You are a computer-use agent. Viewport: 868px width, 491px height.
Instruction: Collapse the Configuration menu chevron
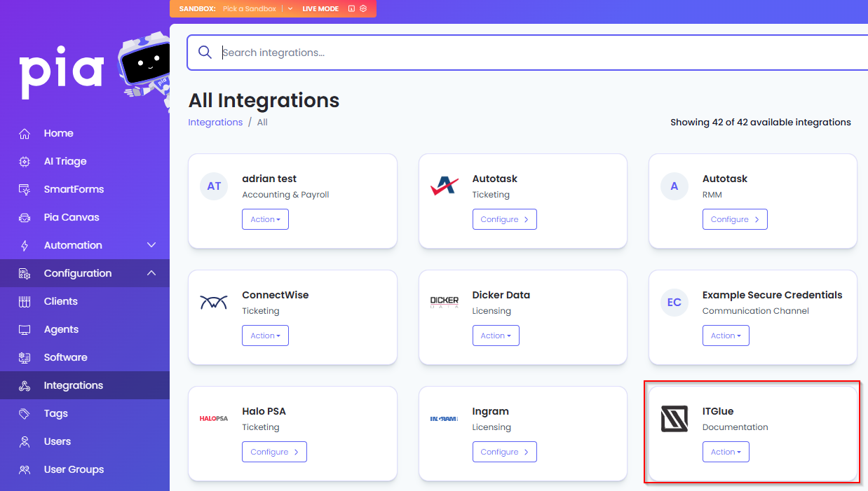(151, 273)
